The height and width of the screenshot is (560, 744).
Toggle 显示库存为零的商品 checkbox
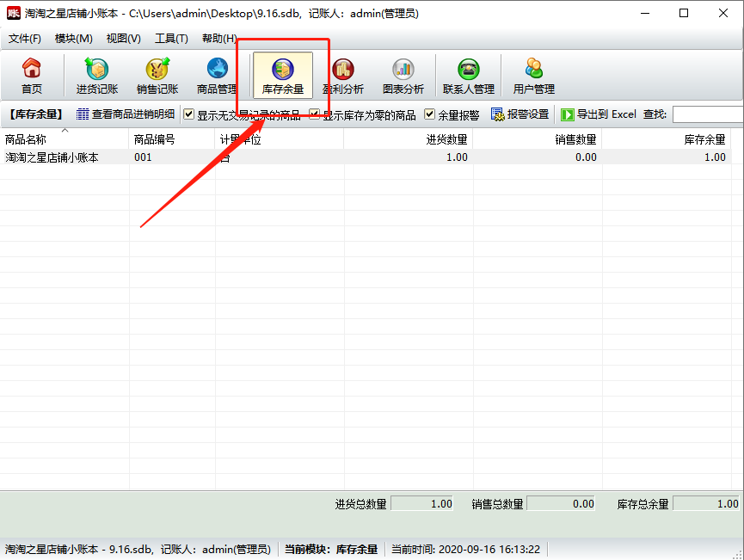coord(314,114)
